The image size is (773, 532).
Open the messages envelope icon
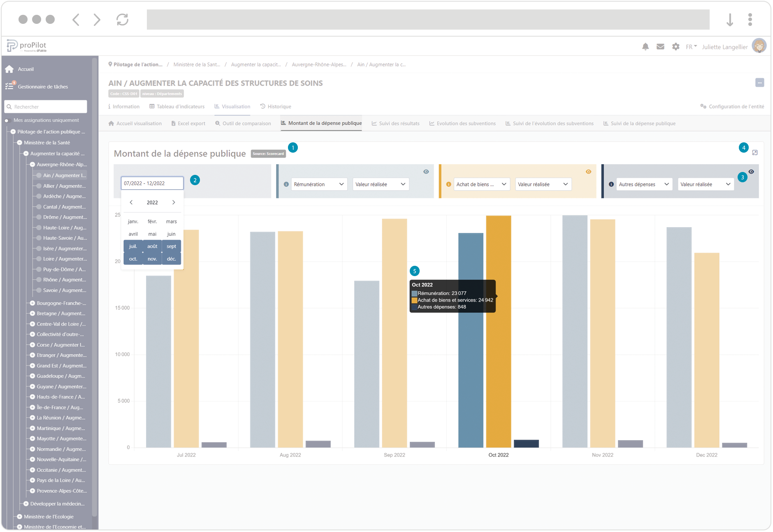(660, 47)
